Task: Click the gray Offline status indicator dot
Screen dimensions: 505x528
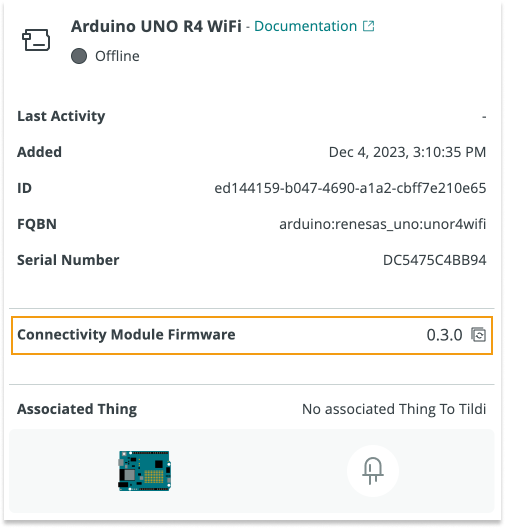Action: click(79, 56)
